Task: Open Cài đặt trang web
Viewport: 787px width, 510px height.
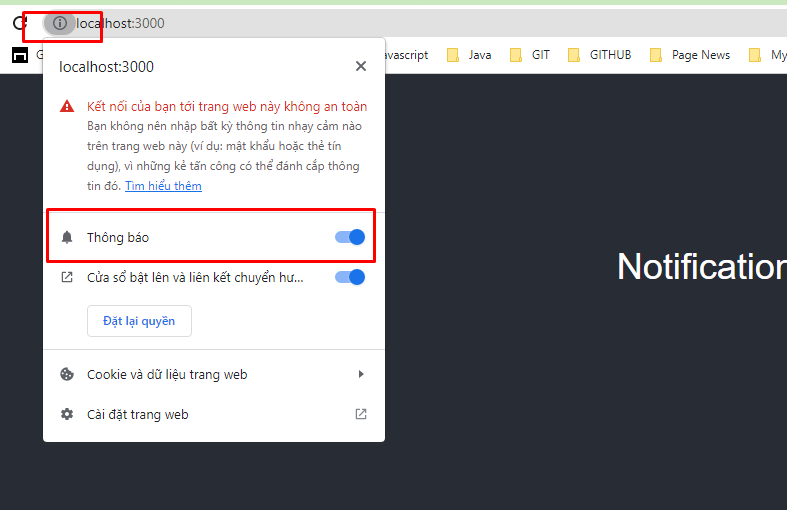Action: click(214, 415)
